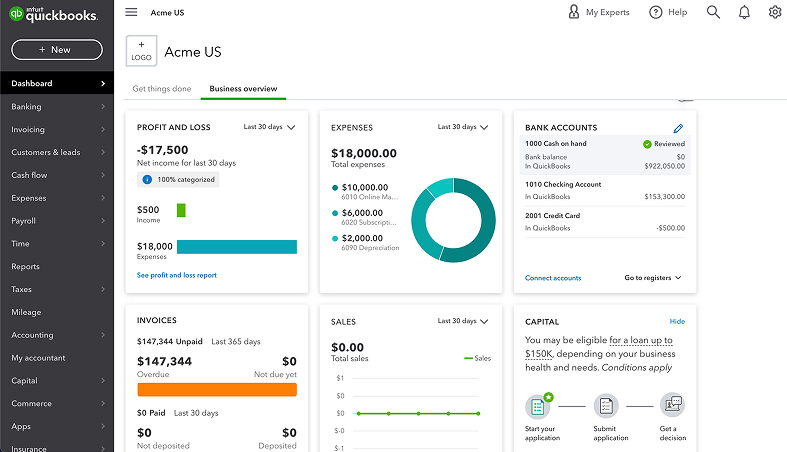This screenshot has height=452, width=787.
Task: Open See profit and loss report link
Action: pos(177,275)
